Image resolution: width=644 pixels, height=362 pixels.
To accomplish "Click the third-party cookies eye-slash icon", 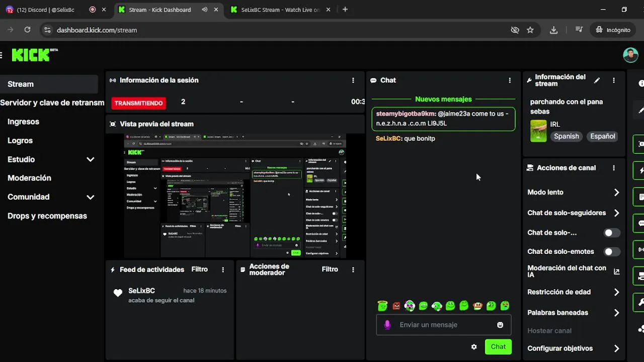I will (515, 30).
